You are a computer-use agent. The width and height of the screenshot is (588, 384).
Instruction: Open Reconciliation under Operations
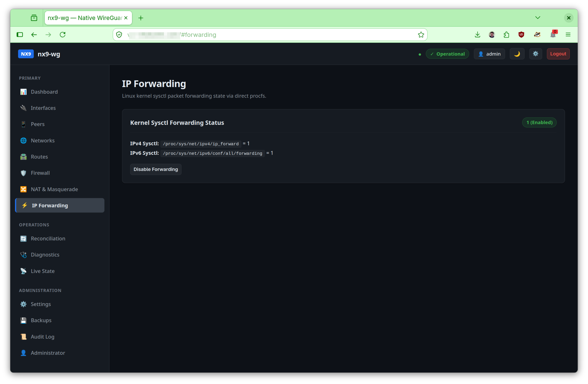click(x=59, y=239)
